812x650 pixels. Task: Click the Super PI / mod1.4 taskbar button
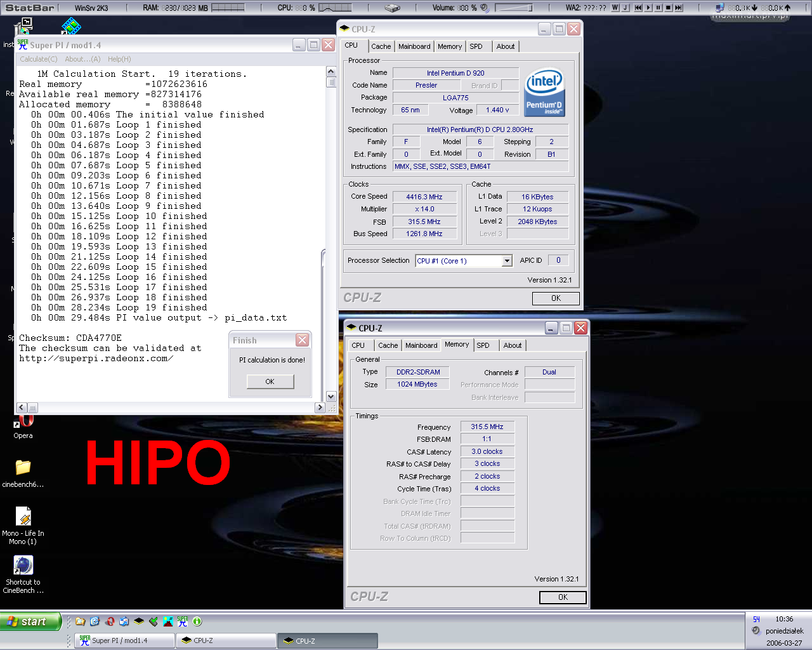[x=124, y=640]
